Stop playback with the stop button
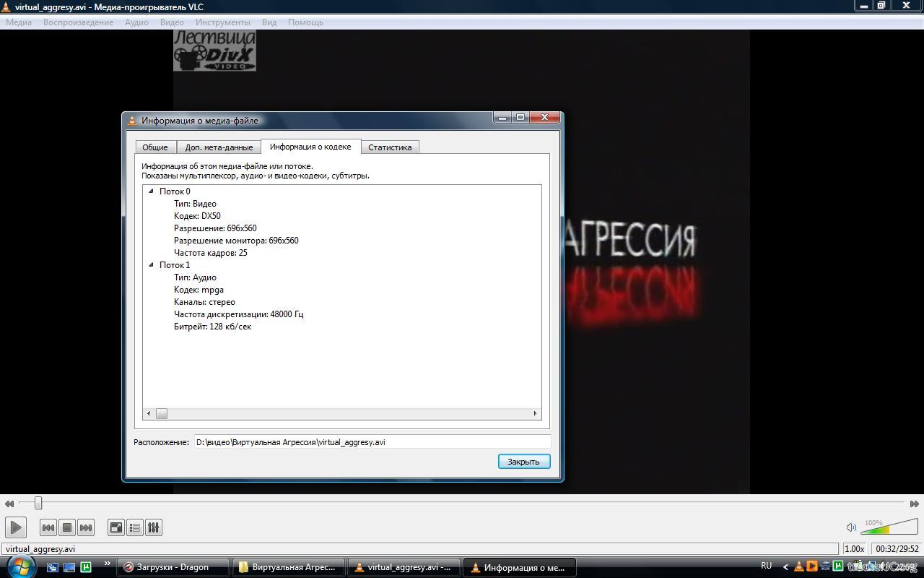The width and height of the screenshot is (924, 578). pos(67,527)
